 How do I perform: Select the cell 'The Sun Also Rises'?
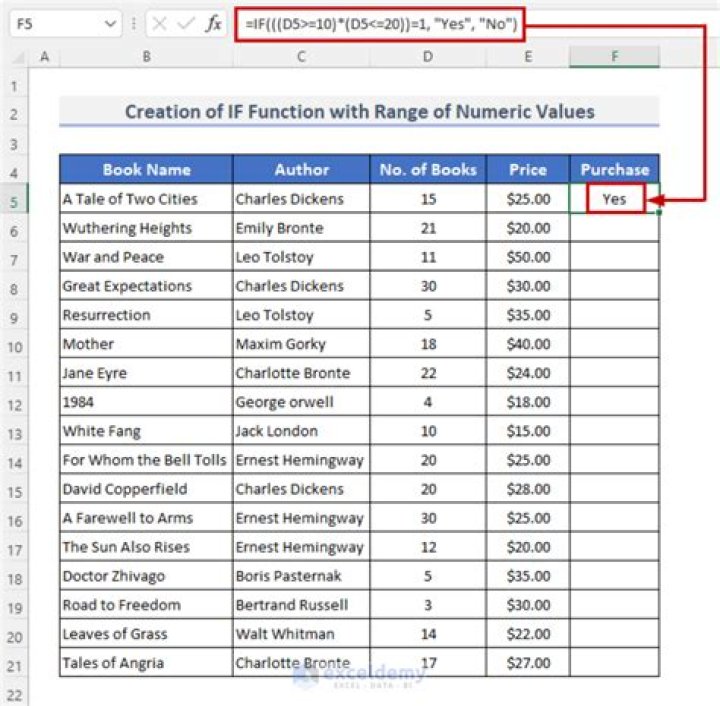coord(146,547)
